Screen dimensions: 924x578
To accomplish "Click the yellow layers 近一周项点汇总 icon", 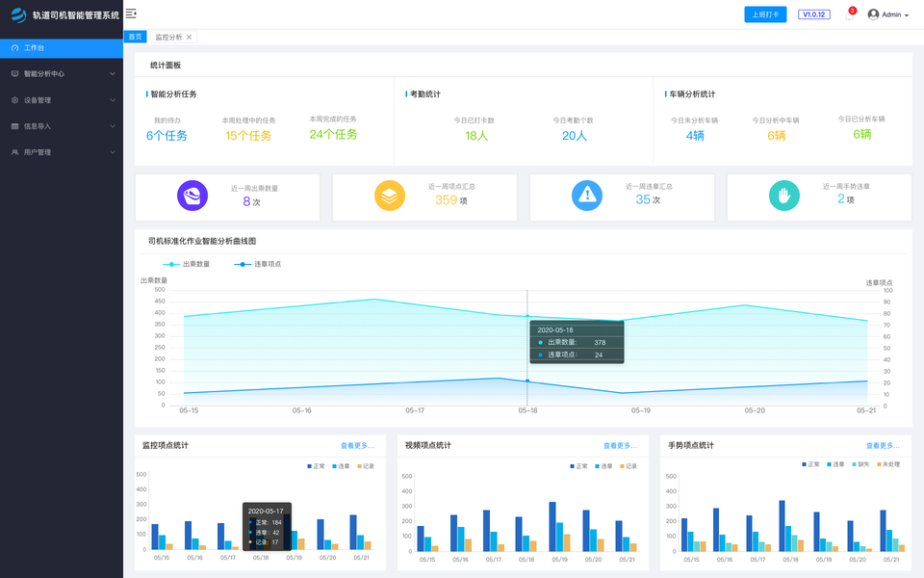I will point(390,196).
